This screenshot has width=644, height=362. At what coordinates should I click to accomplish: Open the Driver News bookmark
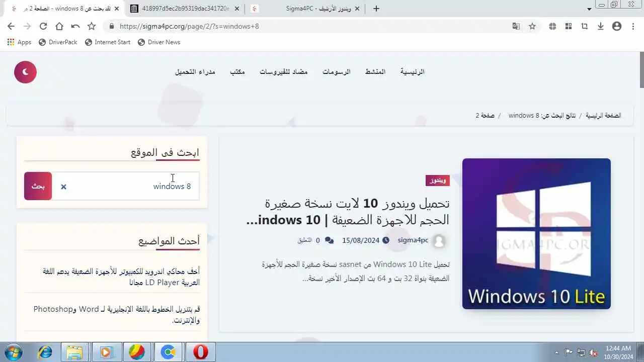(x=159, y=42)
